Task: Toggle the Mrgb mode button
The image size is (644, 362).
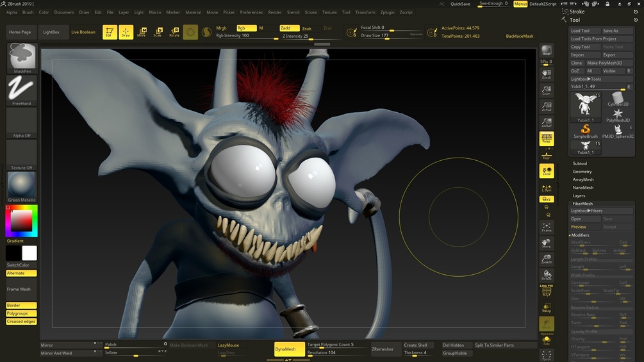Action: pyautogui.click(x=221, y=28)
